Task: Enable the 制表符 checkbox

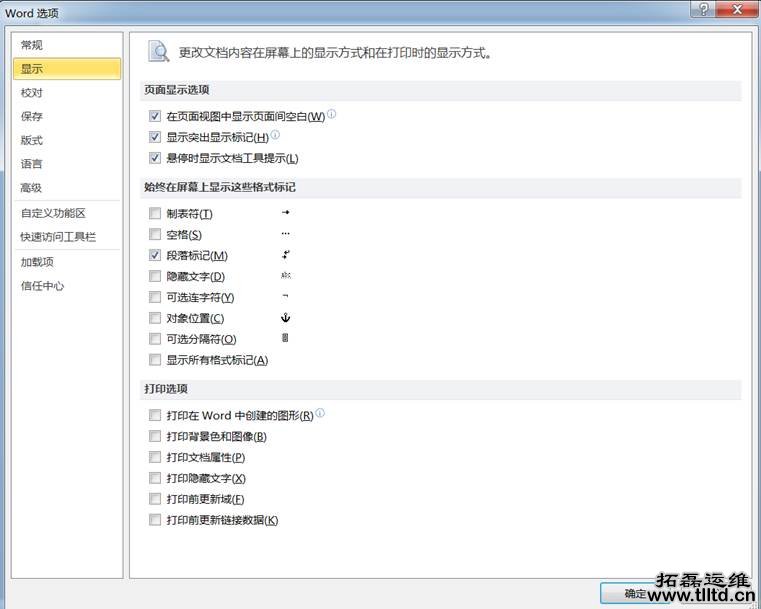Action: pyautogui.click(x=155, y=214)
